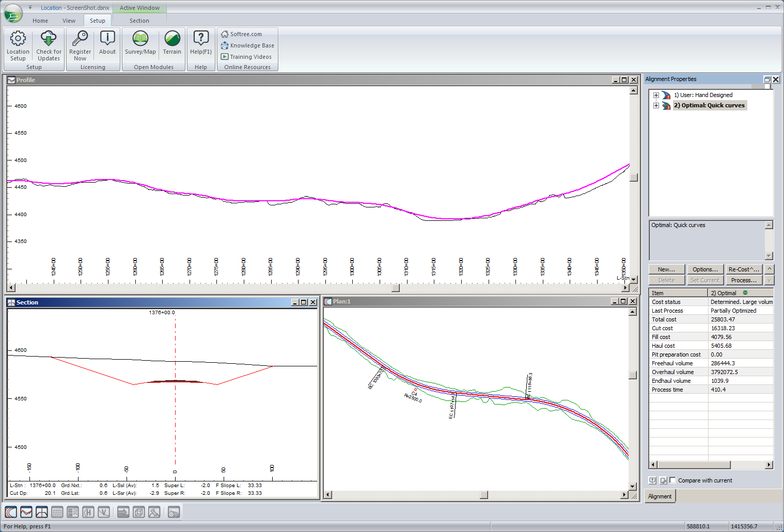Screen dimensions: 784x532
Task: Open the Survey/Map module
Action: [x=140, y=43]
